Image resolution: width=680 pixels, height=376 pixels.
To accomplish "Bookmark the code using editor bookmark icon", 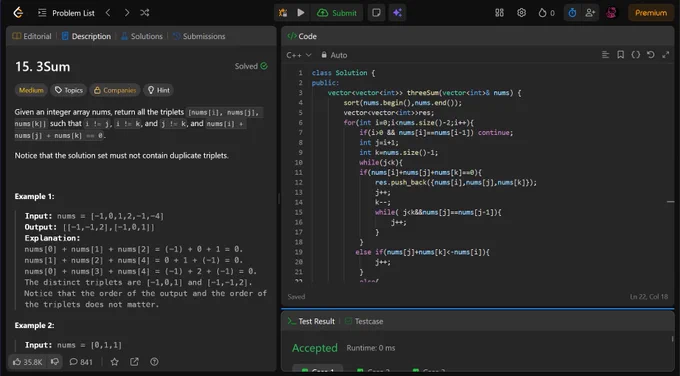I will point(621,55).
